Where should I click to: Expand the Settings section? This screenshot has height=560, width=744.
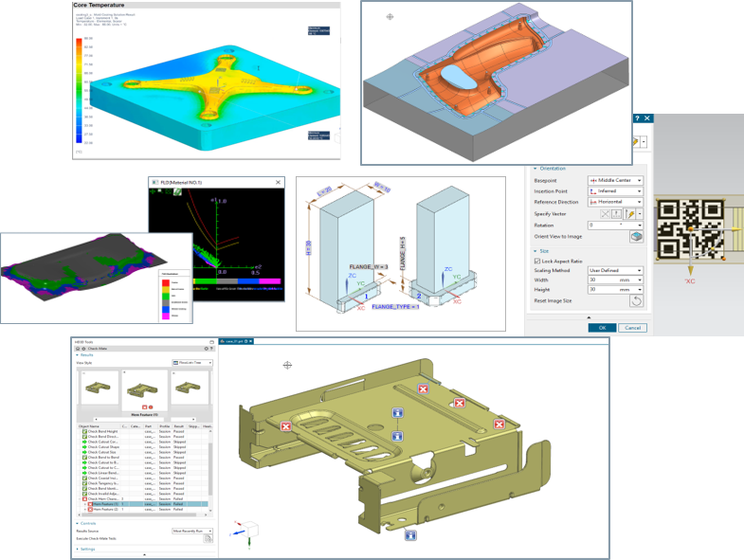pos(87,549)
